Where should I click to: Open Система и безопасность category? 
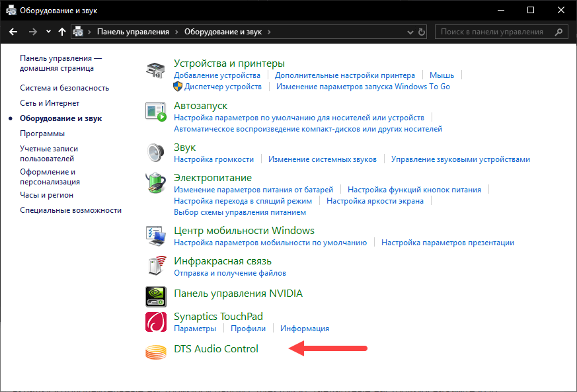(x=64, y=88)
